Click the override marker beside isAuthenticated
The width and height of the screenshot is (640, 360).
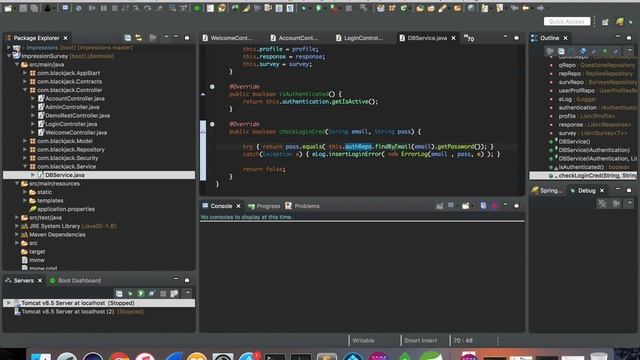(x=203, y=94)
